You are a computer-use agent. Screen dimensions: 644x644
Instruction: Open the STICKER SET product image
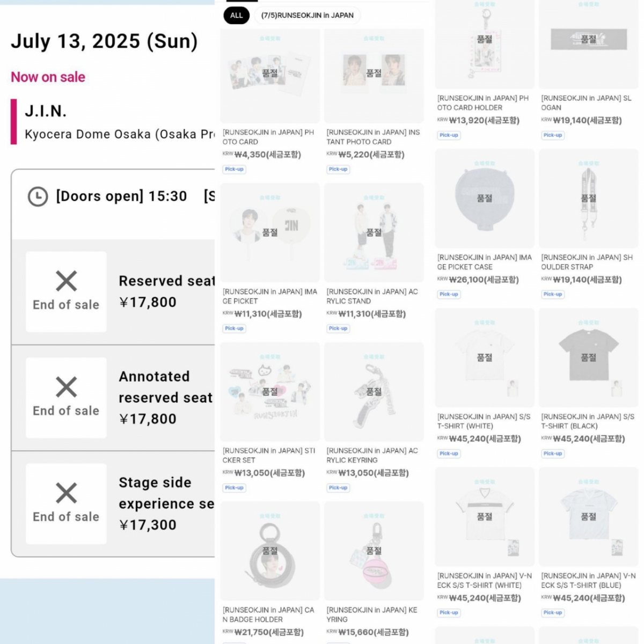(269, 392)
